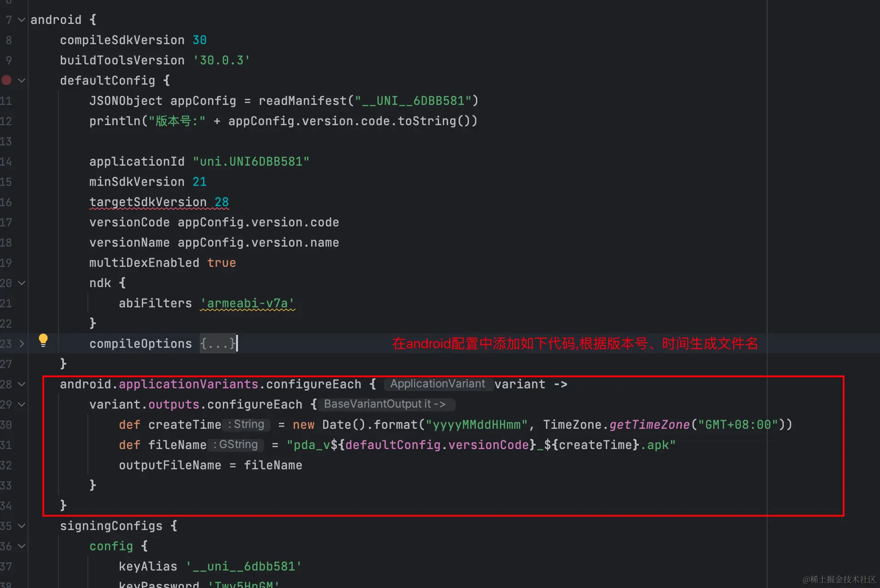This screenshot has width=880, height=588.
Task: Collapse the android block fold arrow
Action: [x=21, y=20]
